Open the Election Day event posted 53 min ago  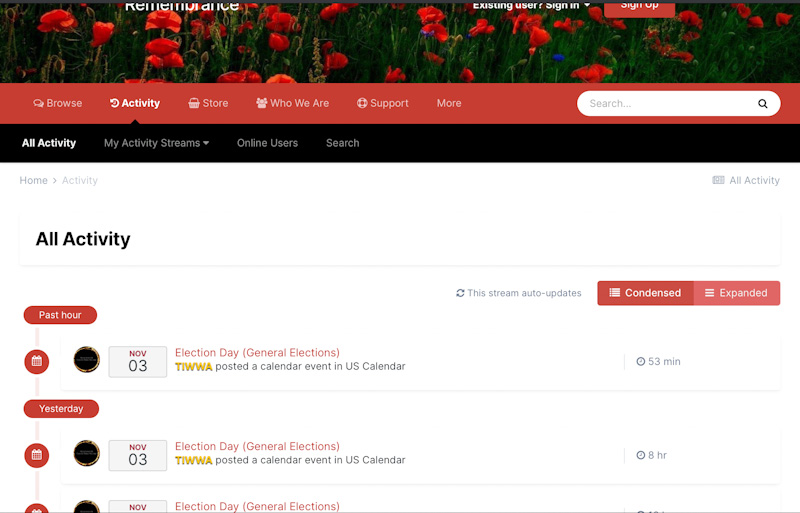point(257,352)
